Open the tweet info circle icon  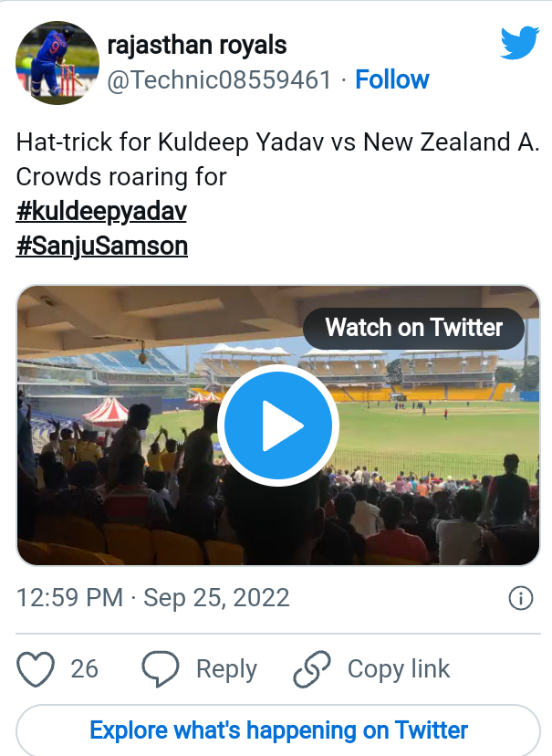[520, 598]
